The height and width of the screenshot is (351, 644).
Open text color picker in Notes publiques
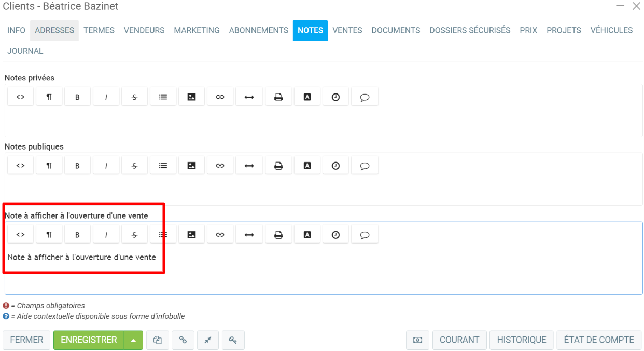(x=307, y=166)
